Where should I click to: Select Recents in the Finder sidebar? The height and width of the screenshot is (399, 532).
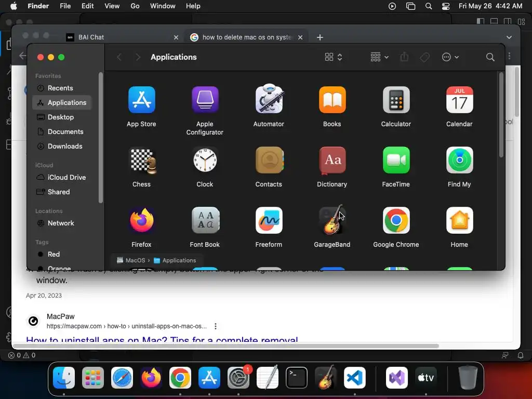coord(62,88)
